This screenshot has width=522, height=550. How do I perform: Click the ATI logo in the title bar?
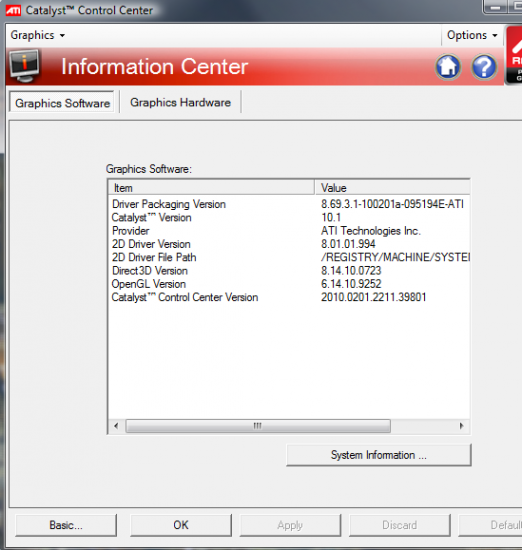(x=13, y=11)
